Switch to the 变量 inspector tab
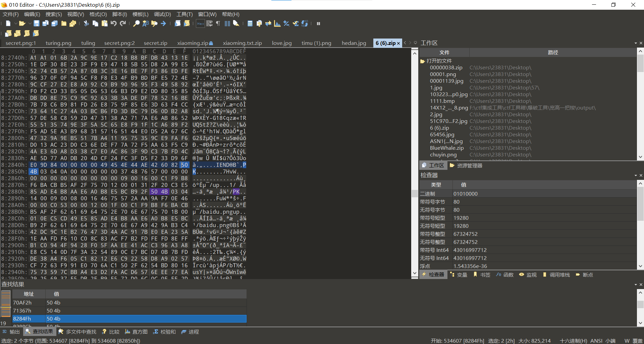Viewport: 644px width, 344px height. pyautogui.click(x=459, y=275)
